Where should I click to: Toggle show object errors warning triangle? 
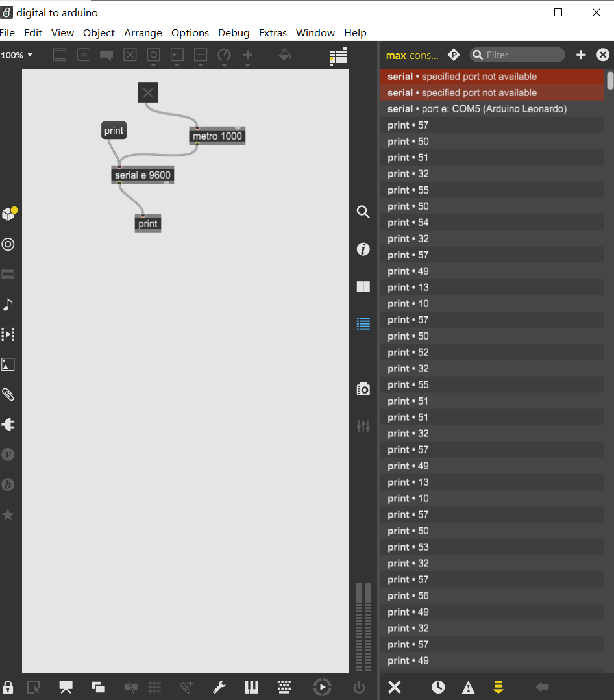click(468, 687)
